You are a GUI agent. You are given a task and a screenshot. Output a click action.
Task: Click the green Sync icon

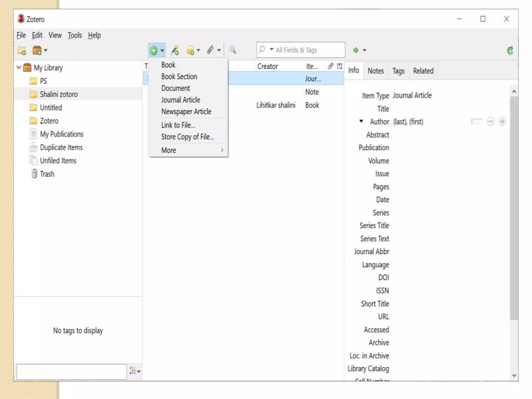point(510,50)
